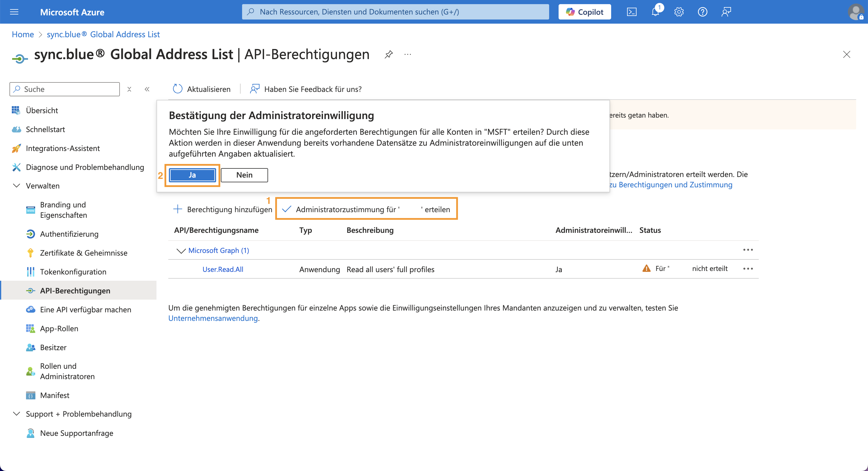This screenshot has width=868, height=471.
Task: Select API-Berechtigungen in sidebar
Action: [75, 290]
